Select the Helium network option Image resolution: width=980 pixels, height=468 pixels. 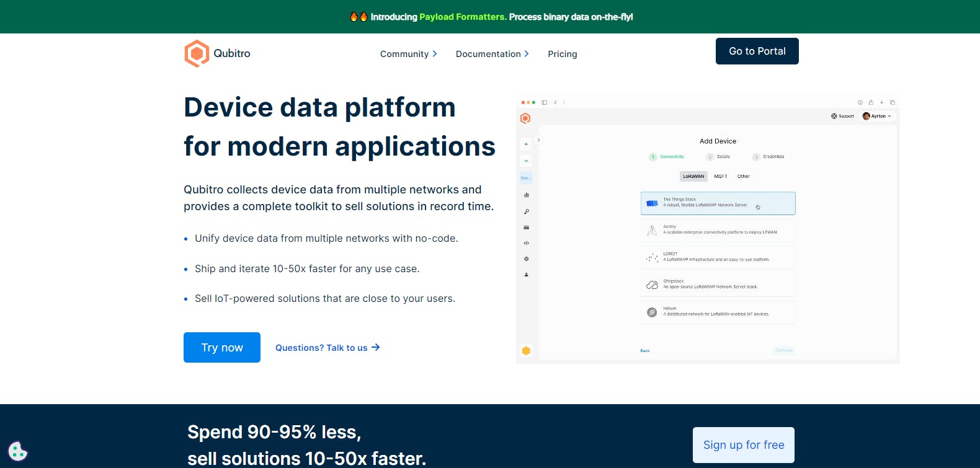pos(718,312)
